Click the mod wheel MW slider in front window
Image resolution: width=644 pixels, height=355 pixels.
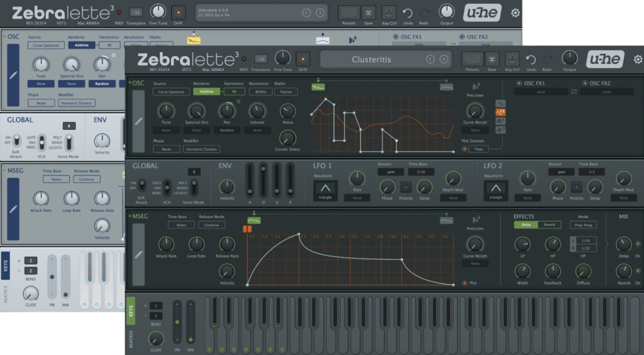[191, 322]
